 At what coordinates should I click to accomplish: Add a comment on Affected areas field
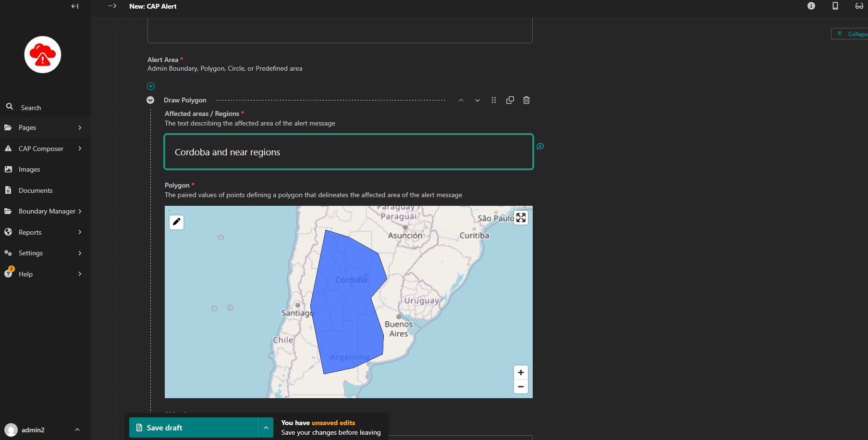(540, 146)
